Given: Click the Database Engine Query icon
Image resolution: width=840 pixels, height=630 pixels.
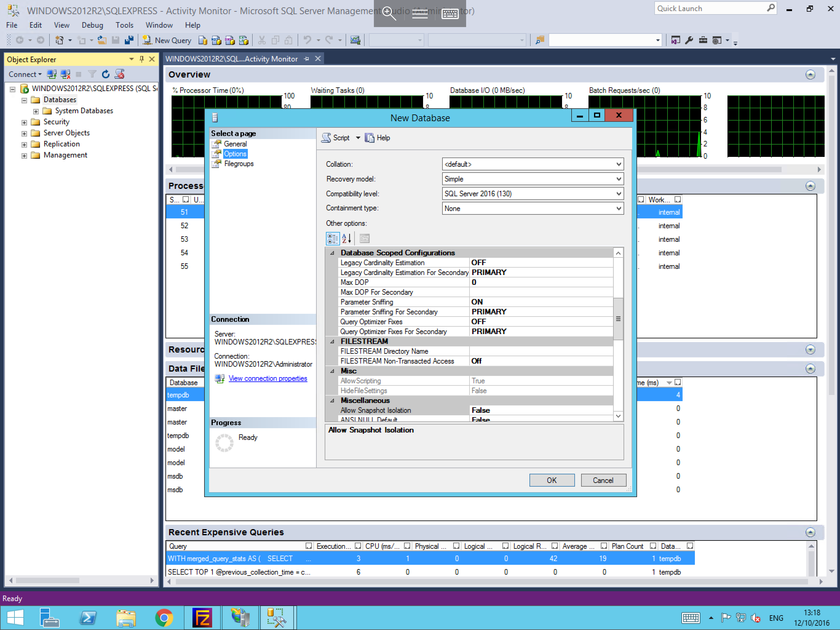Looking at the screenshot, I should click(203, 40).
